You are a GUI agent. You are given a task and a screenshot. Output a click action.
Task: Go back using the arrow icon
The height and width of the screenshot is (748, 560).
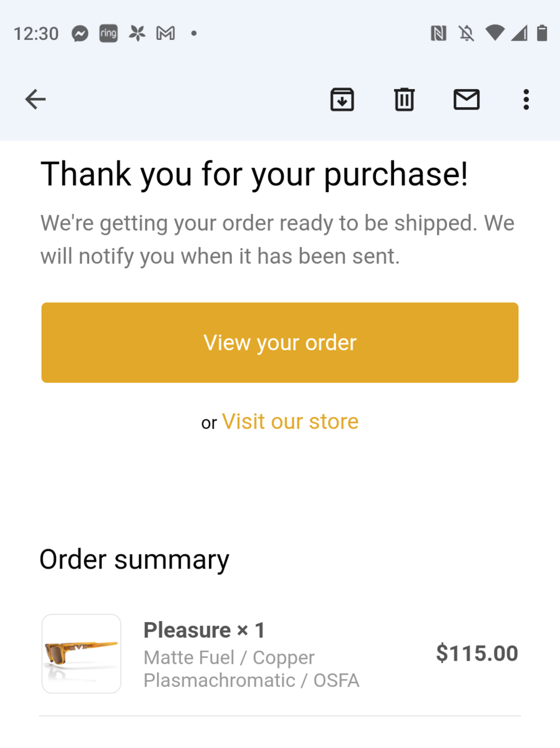tap(36, 99)
